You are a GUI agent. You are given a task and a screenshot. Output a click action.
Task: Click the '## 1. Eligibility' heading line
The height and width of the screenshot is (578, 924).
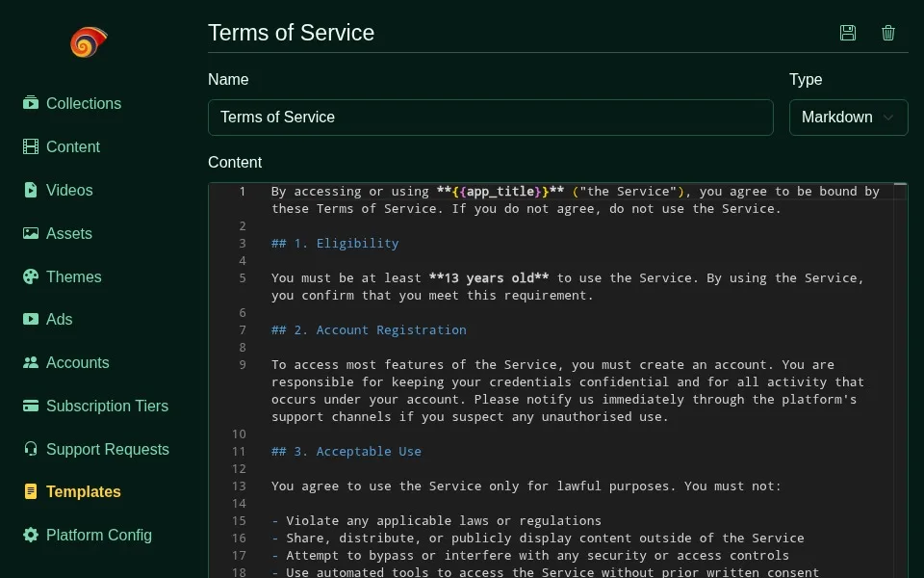[x=335, y=243]
